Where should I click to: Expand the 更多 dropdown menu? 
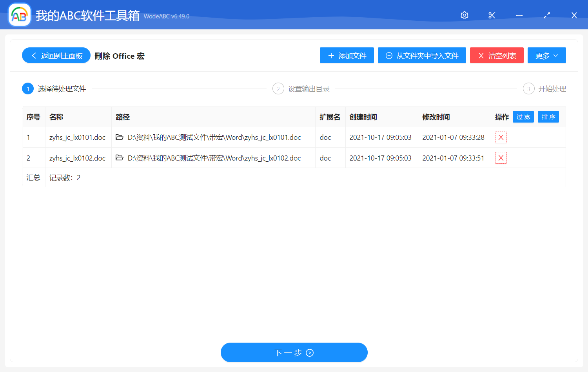coord(546,56)
